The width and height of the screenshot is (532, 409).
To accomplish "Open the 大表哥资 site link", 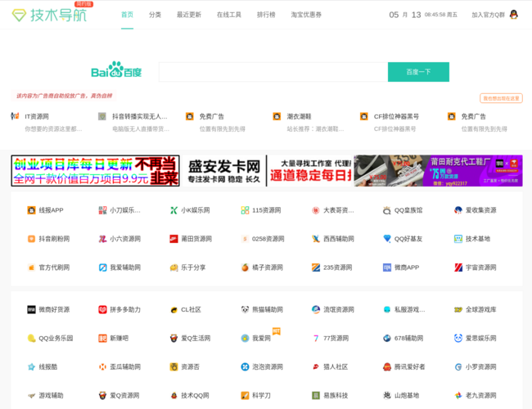I will (339, 210).
